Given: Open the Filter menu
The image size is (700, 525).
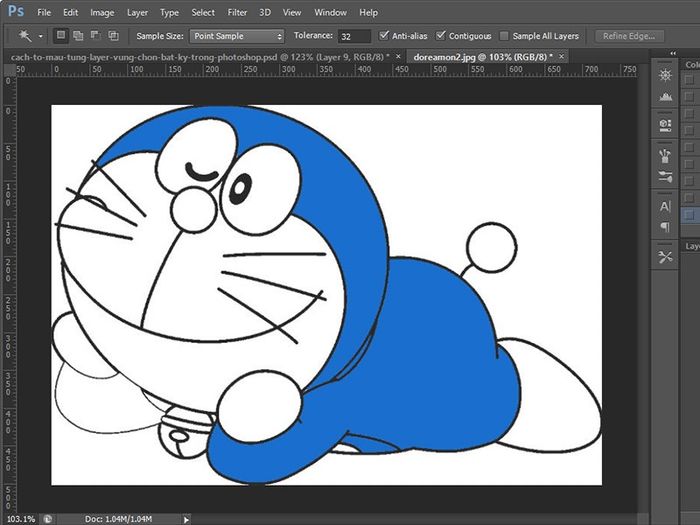Looking at the screenshot, I should 237,12.
